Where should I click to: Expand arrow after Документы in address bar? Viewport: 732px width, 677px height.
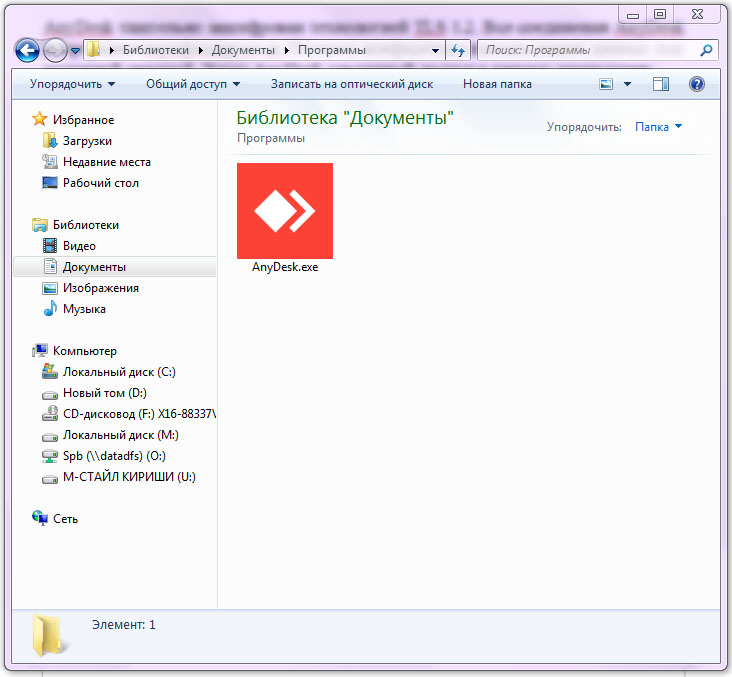pyautogui.click(x=286, y=50)
